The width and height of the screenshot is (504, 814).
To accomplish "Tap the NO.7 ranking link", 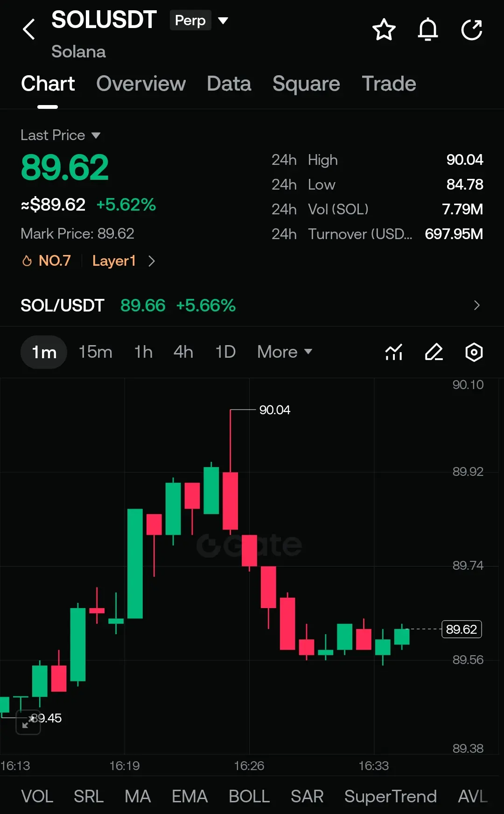I will (x=55, y=261).
